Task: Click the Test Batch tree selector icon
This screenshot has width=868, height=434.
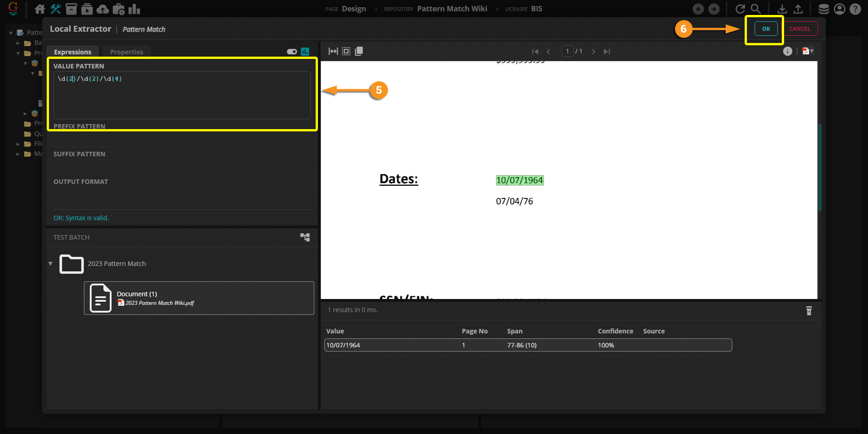Action: (305, 237)
